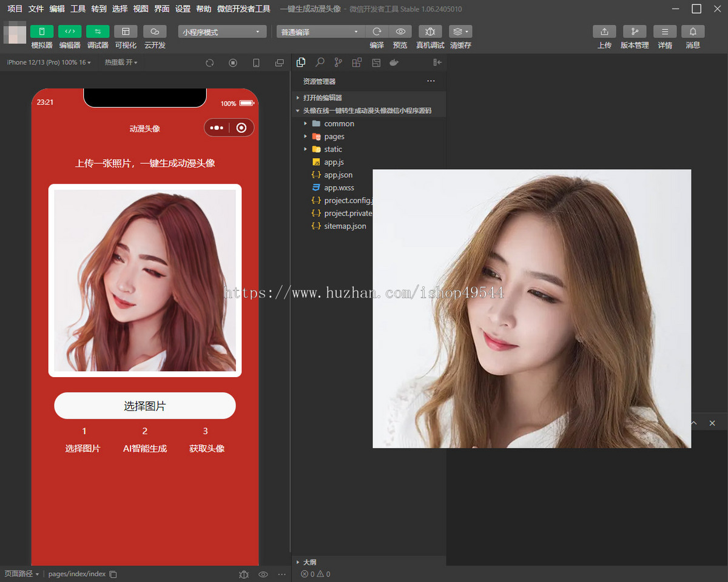Click the 选择图片 button in simulator
Image resolution: width=728 pixels, height=582 pixels.
[x=145, y=406]
